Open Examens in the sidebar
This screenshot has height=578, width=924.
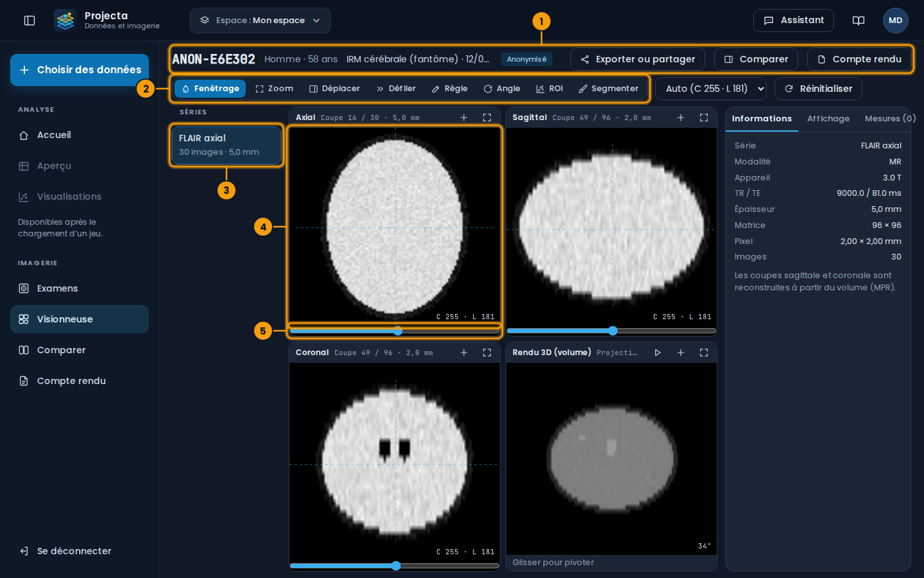pos(80,288)
